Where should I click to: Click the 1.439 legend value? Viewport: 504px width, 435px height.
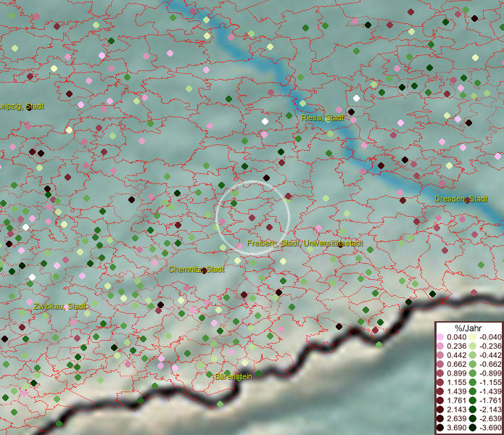[456, 391]
